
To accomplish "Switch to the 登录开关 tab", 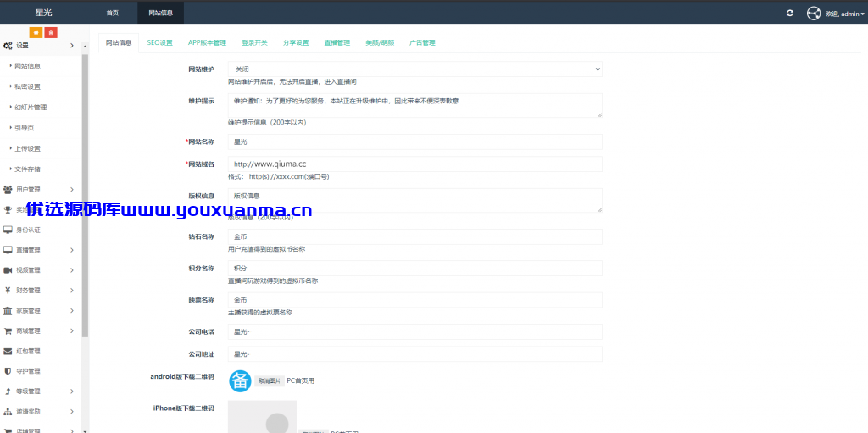I will [254, 42].
